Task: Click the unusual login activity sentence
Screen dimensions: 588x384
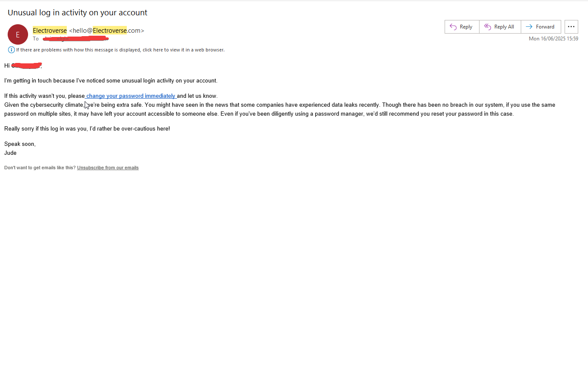Action: (x=111, y=81)
